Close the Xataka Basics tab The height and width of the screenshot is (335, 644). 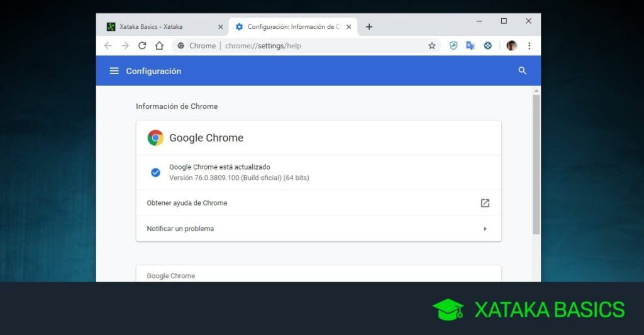pos(220,26)
